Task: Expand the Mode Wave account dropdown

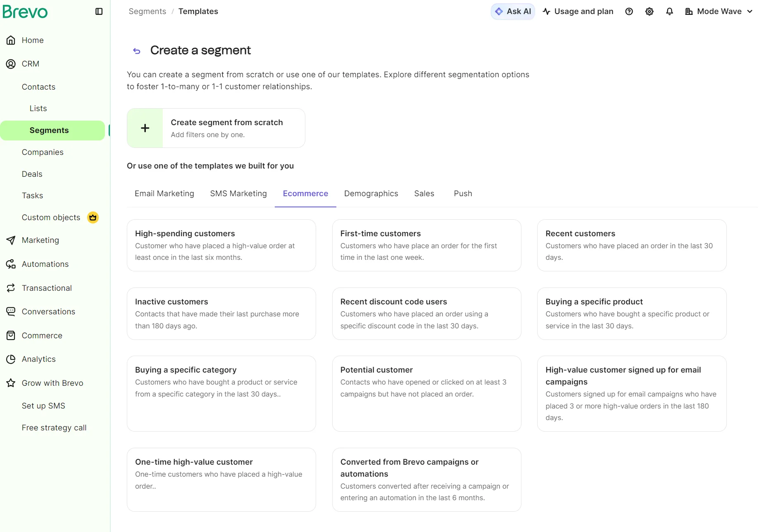Action: click(x=719, y=12)
